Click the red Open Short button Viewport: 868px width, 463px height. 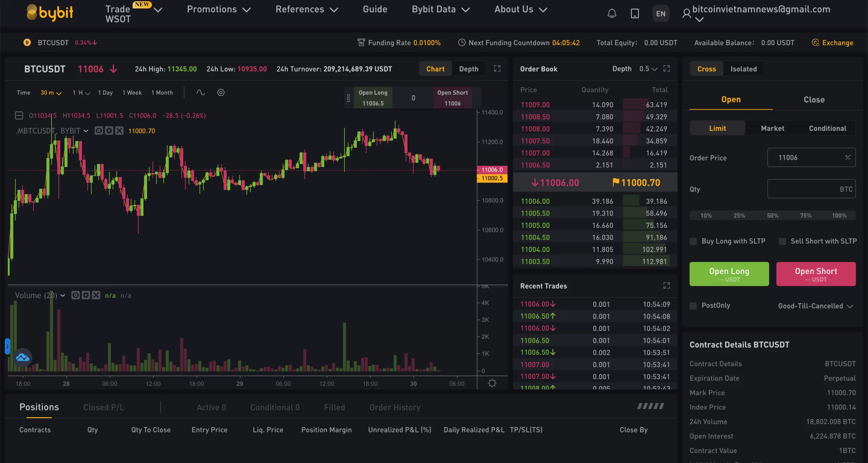click(x=816, y=274)
